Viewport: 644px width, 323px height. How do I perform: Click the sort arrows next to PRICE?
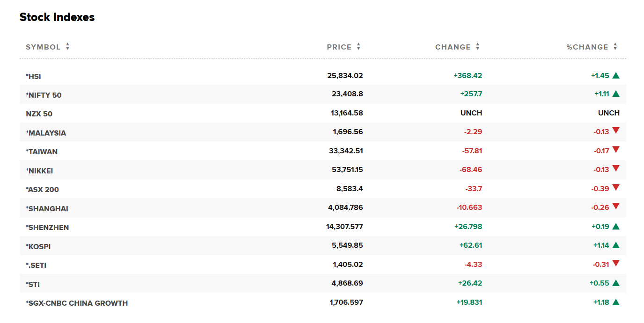point(359,47)
